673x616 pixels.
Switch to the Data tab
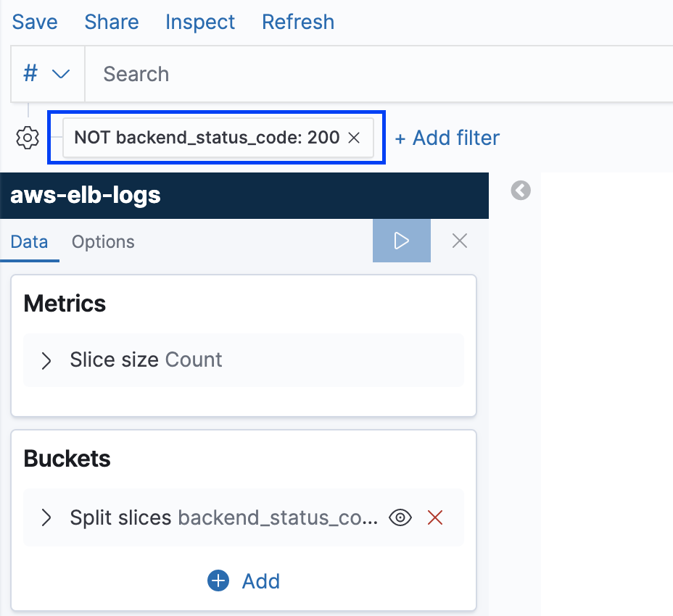click(29, 241)
